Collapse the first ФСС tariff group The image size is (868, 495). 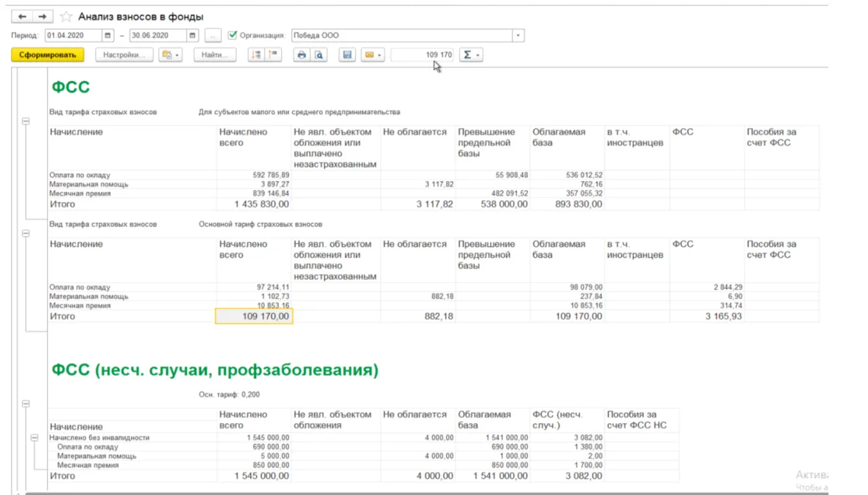pyautogui.click(x=26, y=121)
